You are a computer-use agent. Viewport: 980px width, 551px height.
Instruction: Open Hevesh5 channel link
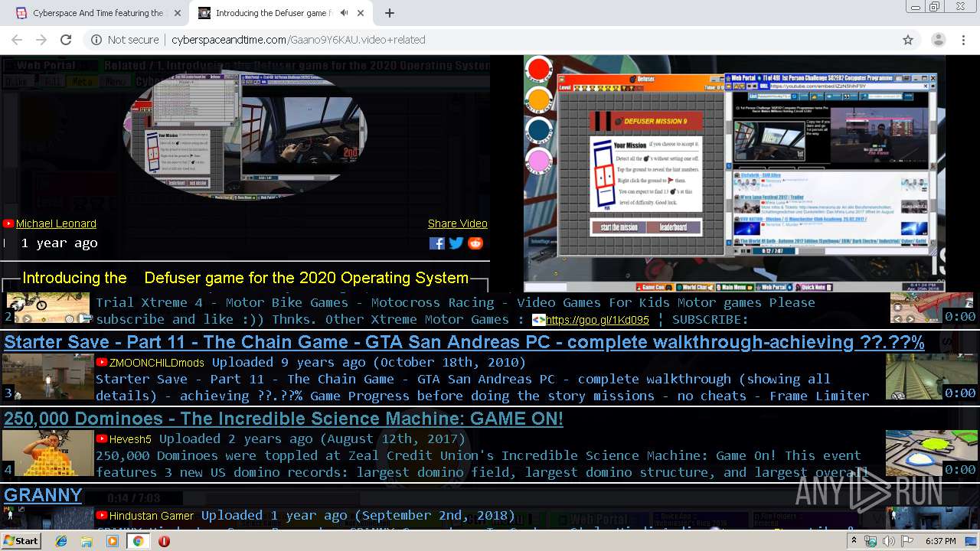tap(130, 439)
